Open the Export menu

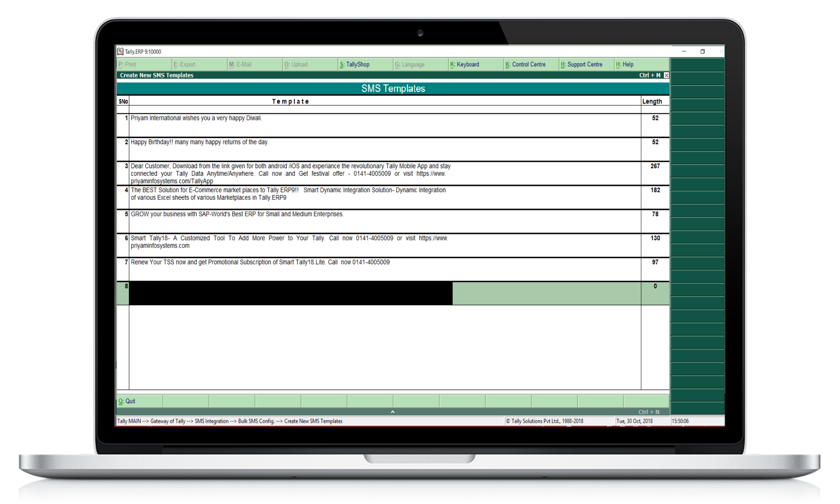coord(199,65)
